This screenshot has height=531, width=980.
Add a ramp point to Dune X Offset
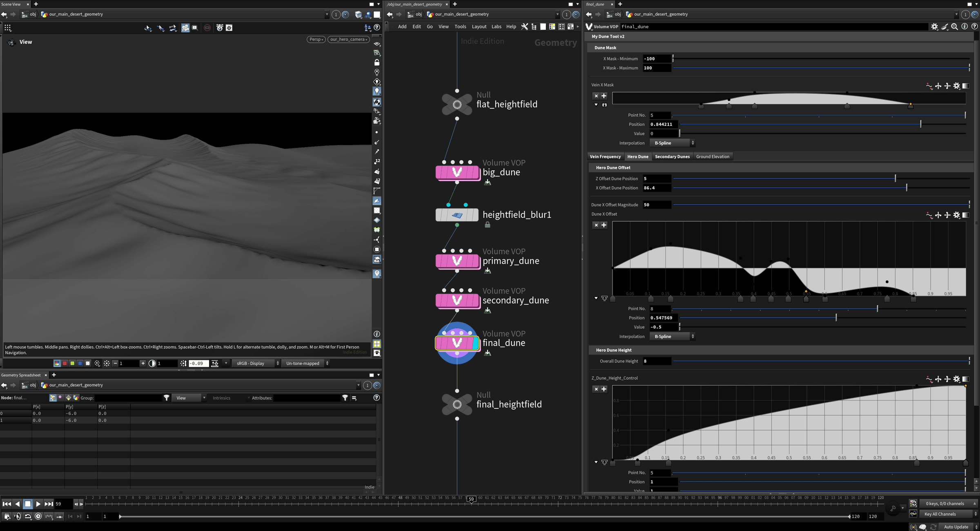click(604, 225)
